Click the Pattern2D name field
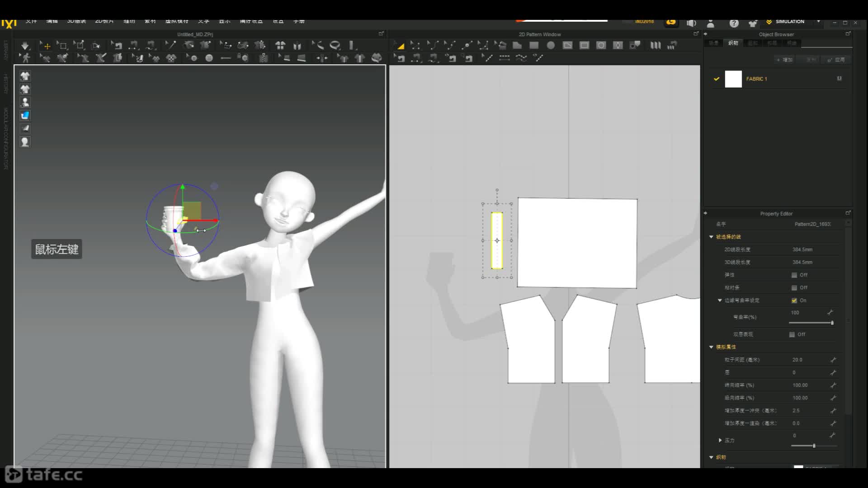868x488 pixels. [x=812, y=224]
